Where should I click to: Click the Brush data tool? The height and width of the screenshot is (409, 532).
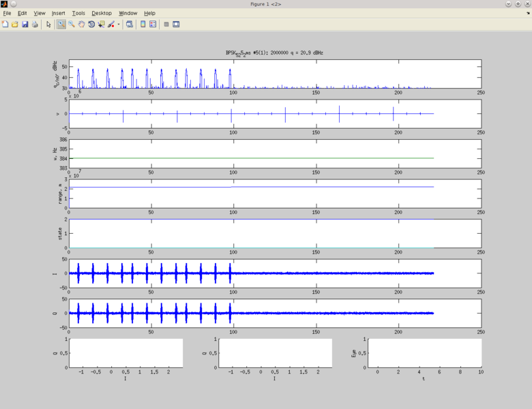click(x=110, y=25)
